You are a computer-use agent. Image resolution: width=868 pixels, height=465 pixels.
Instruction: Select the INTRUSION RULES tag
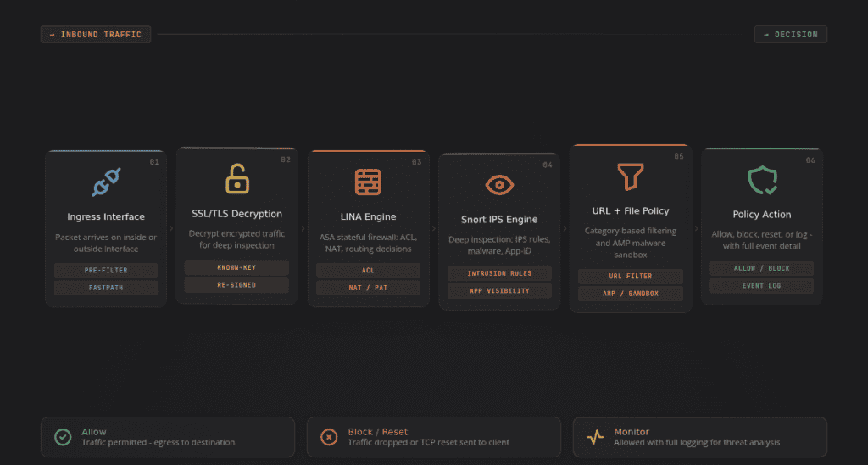point(499,273)
